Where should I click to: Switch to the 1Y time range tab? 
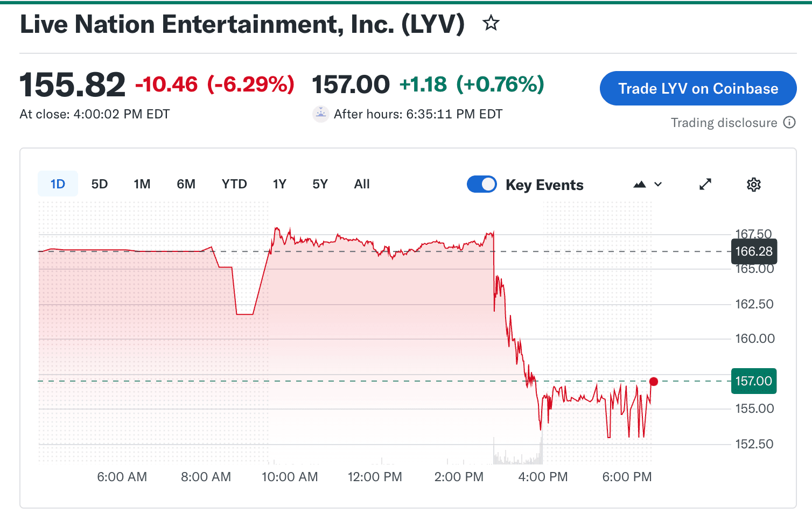pyautogui.click(x=279, y=184)
